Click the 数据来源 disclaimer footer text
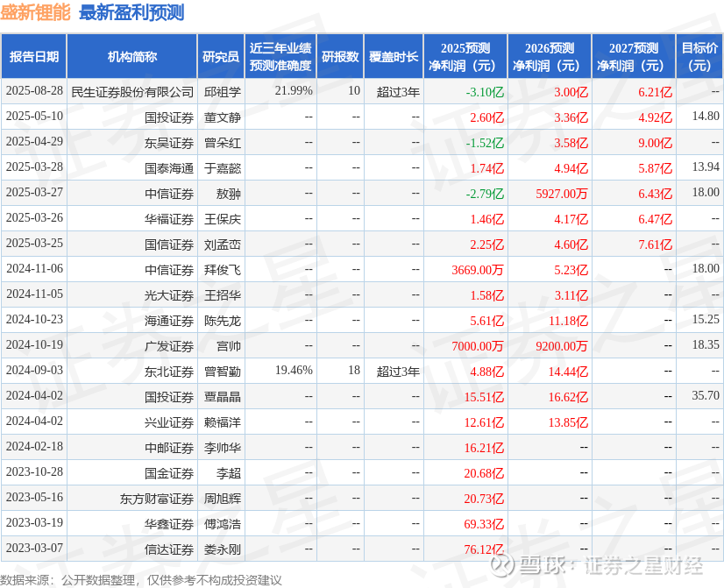724x588 pixels. point(141,580)
